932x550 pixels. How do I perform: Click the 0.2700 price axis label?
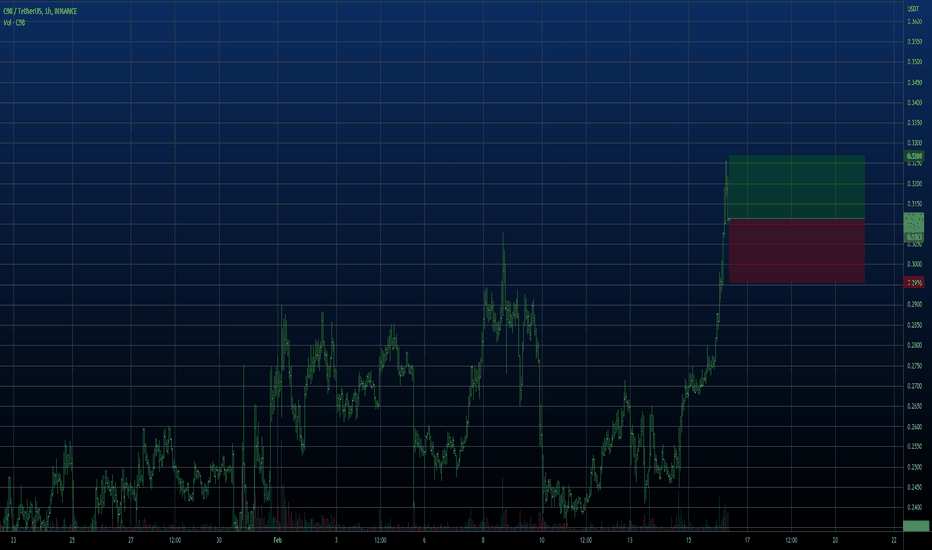915,386
